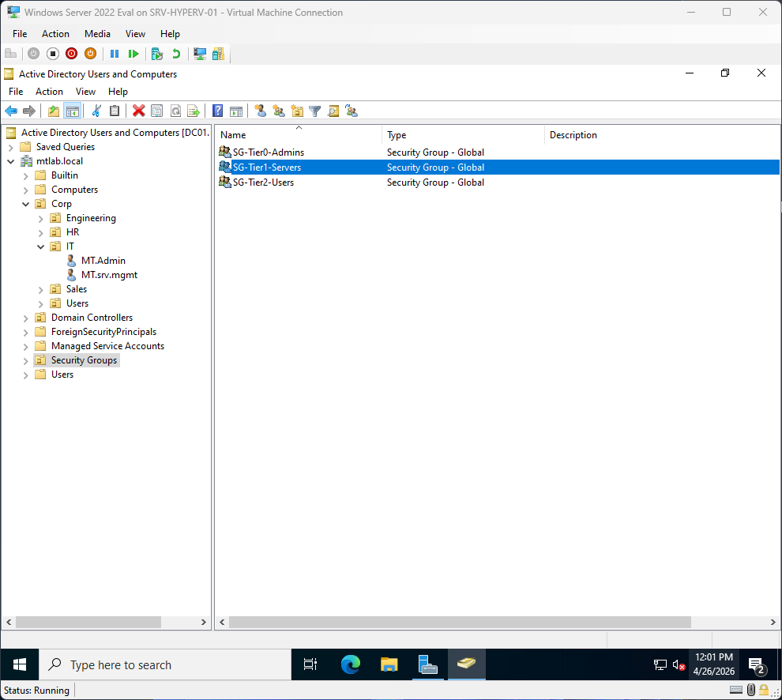The image size is (782, 700).
Task: Find objects in Active Directory
Action: click(x=333, y=111)
